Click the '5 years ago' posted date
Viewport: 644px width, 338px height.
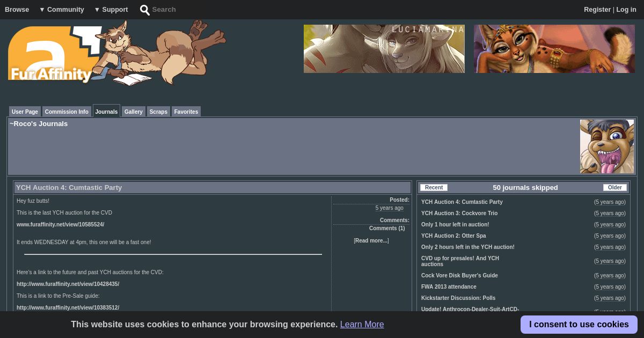390,208
